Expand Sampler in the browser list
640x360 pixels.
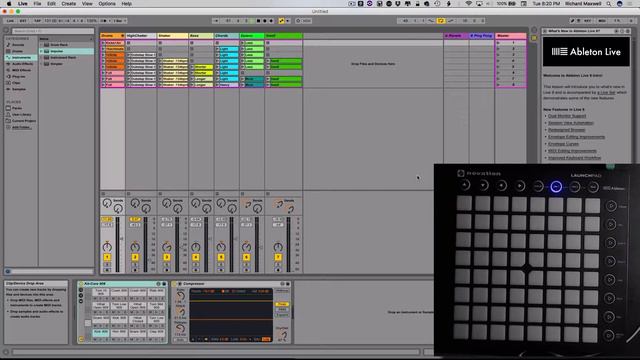41,64
